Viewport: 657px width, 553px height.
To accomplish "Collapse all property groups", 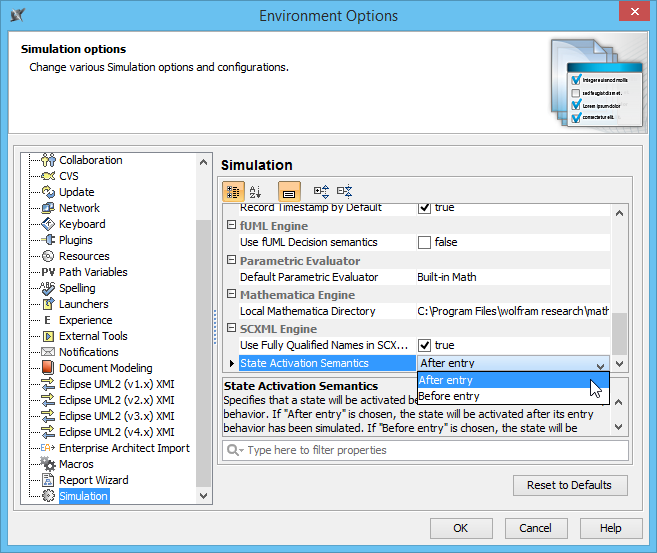I will pyautogui.click(x=344, y=190).
